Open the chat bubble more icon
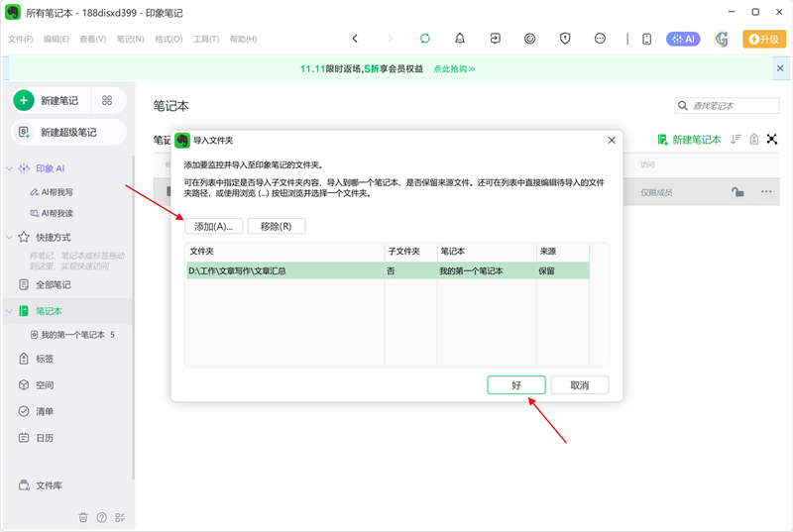The height and width of the screenshot is (532, 793). (x=600, y=39)
